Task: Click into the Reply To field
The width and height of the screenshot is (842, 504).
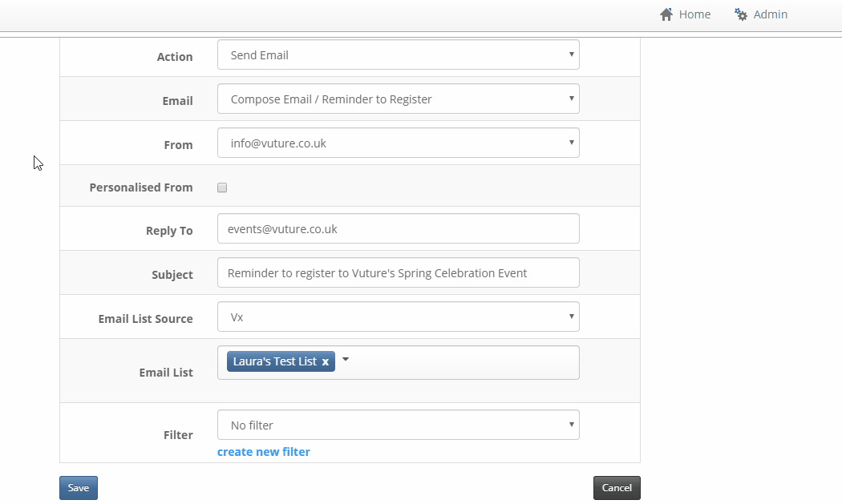Action: [399, 228]
